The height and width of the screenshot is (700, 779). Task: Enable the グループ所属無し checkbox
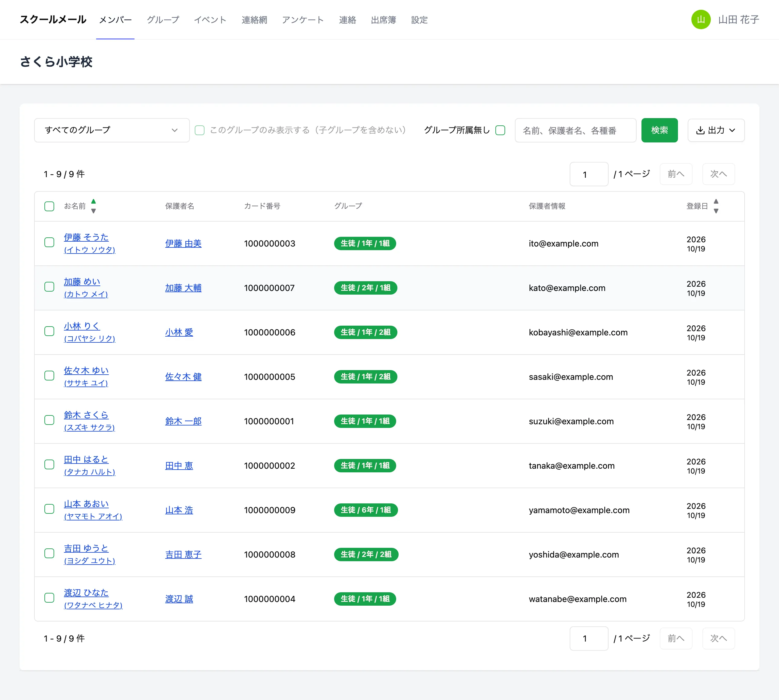point(500,130)
